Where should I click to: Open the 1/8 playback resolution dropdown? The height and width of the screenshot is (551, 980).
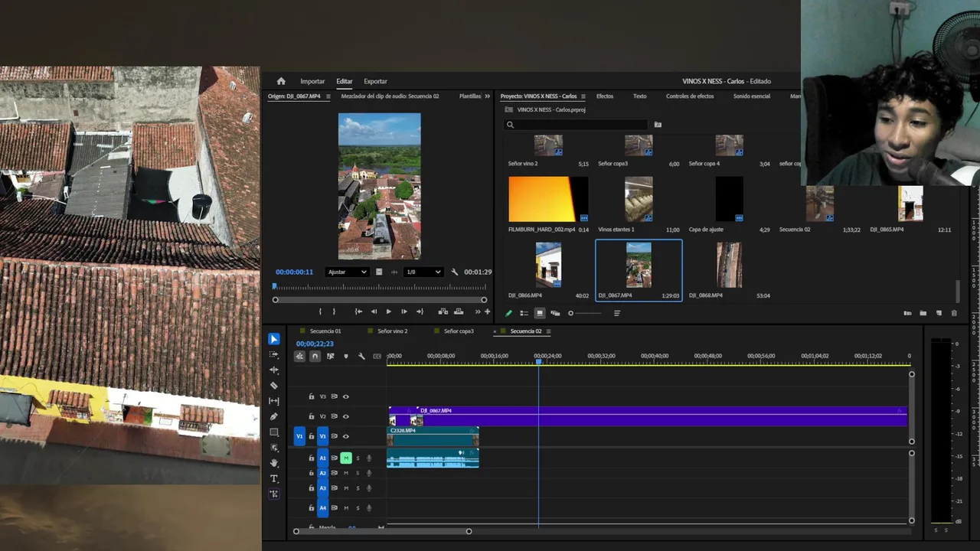[423, 272]
